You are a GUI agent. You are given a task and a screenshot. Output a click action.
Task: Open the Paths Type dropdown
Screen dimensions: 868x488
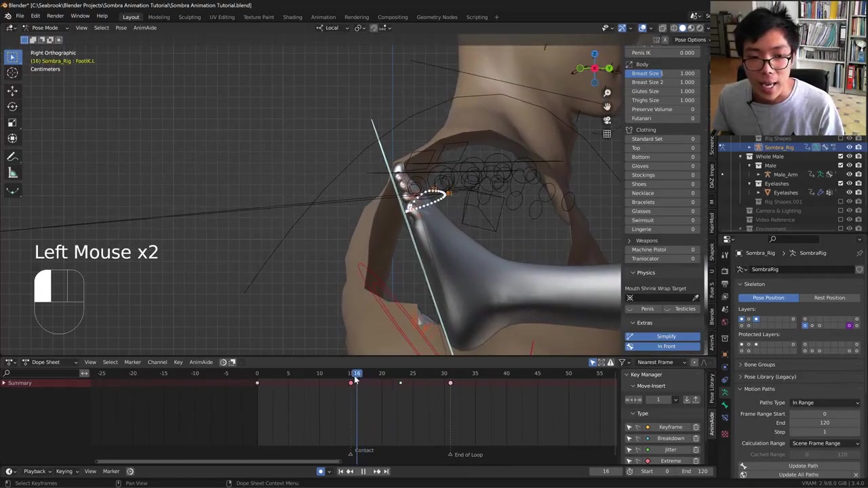click(825, 403)
